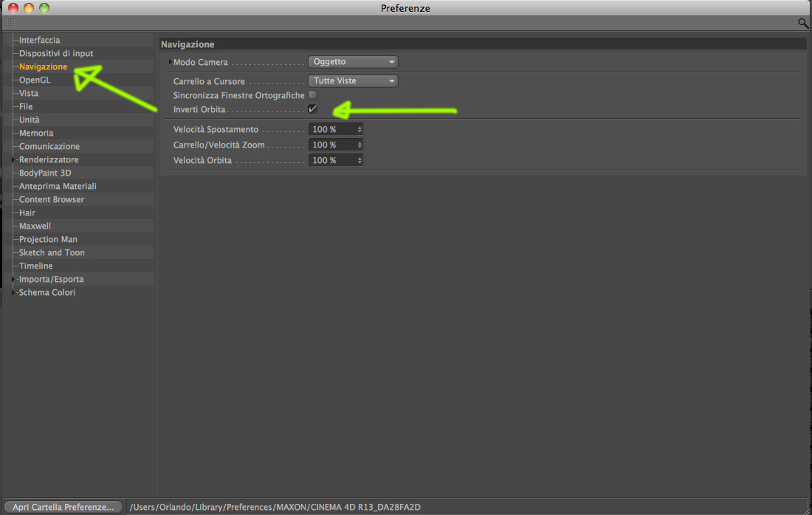Click the Velocità Orbita stepper arrows
This screenshot has height=515, width=812.
[x=359, y=160]
